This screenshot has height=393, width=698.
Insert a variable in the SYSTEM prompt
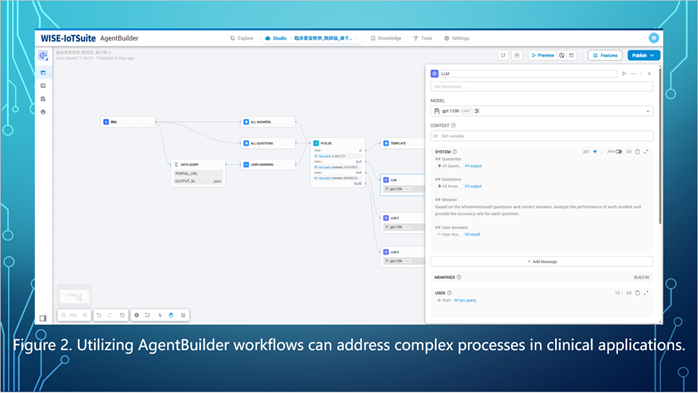coord(629,152)
